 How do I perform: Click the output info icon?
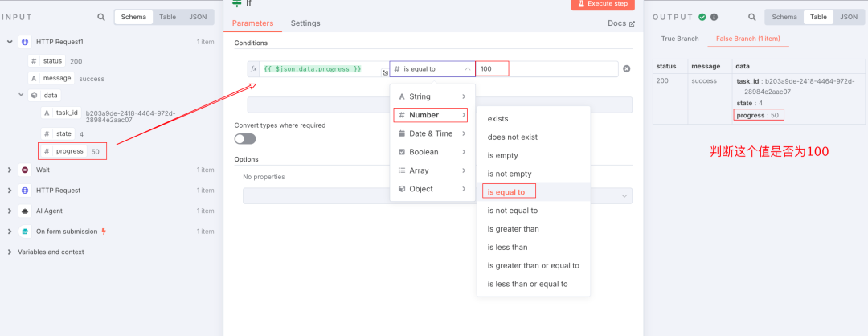coord(714,17)
